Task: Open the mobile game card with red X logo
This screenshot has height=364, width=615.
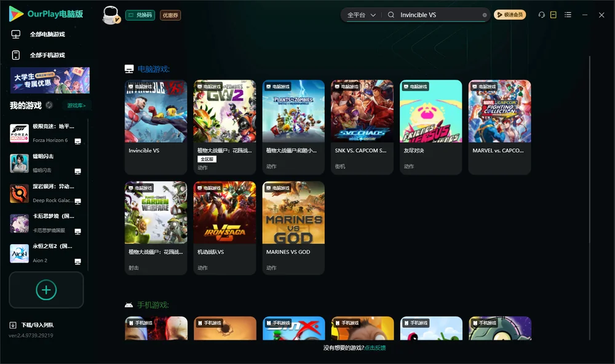Action: pos(294,328)
